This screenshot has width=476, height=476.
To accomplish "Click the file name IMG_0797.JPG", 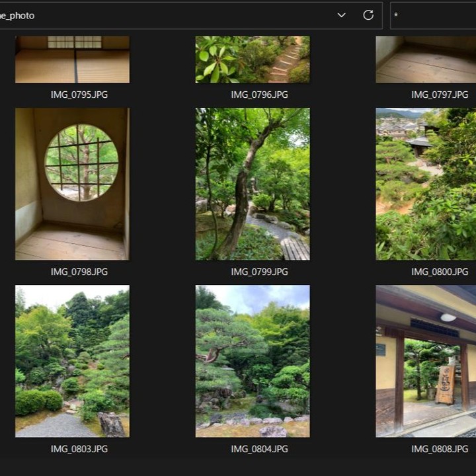I will pyautogui.click(x=440, y=95).
